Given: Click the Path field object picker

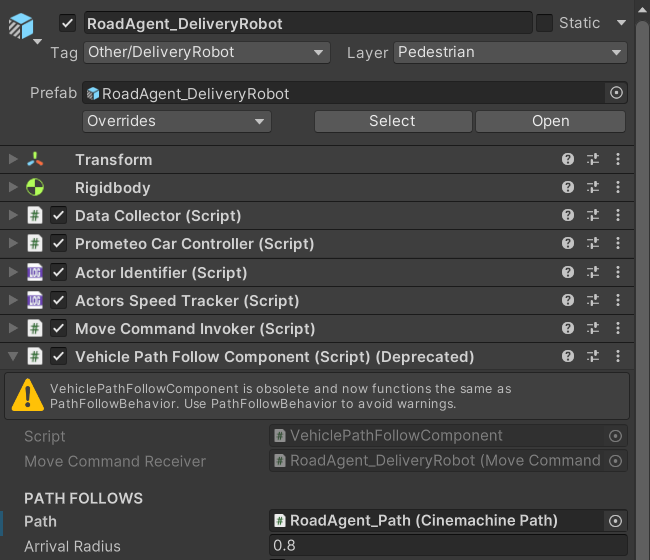Looking at the screenshot, I should click(615, 521).
